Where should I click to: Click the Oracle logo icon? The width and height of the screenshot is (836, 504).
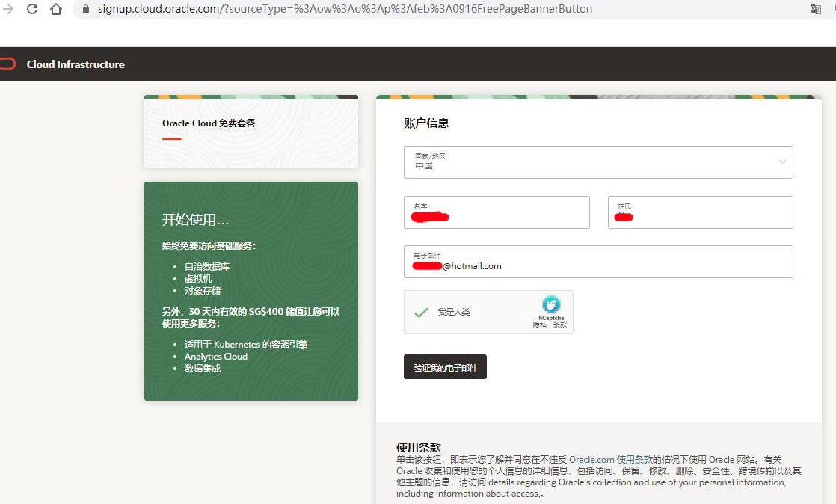click(7, 64)
